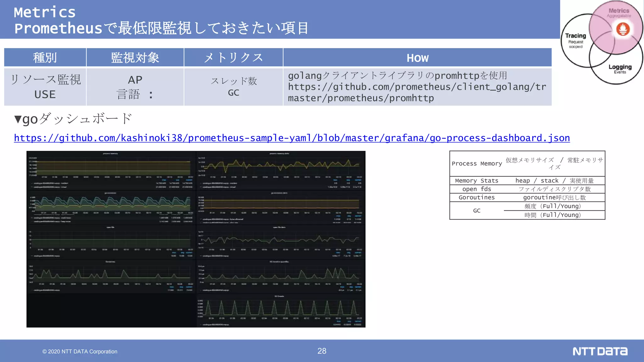Select the '種別' column header
Image resolution: width=644 pixels, height=362 pixels.
pyautogui.click(x=45, y=58)
